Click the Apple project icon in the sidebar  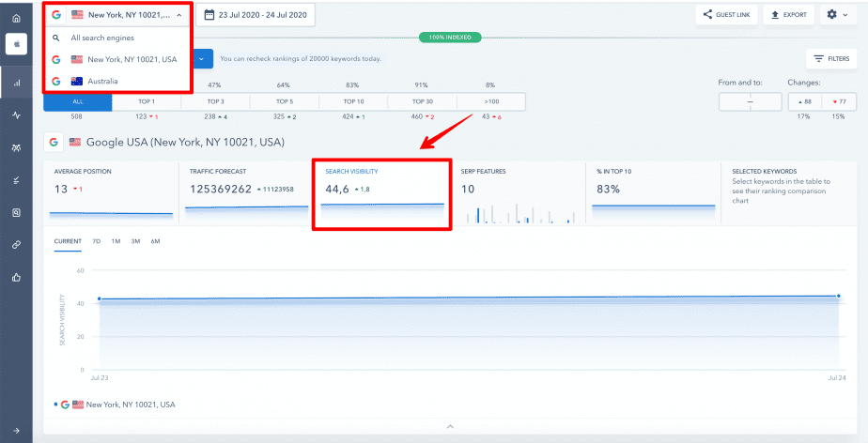pyautogui.click(x=16, y=44)
